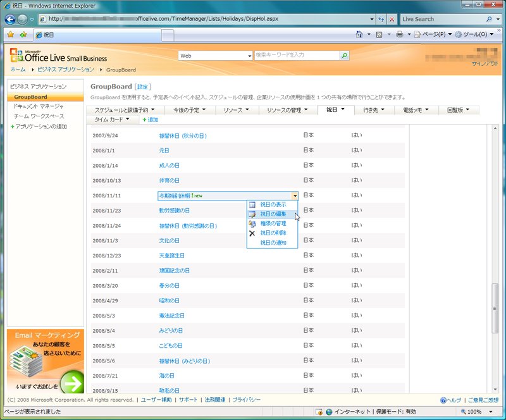Expand the リソースの管理 tab dropdown
The image size is (506, 420).
306,110
